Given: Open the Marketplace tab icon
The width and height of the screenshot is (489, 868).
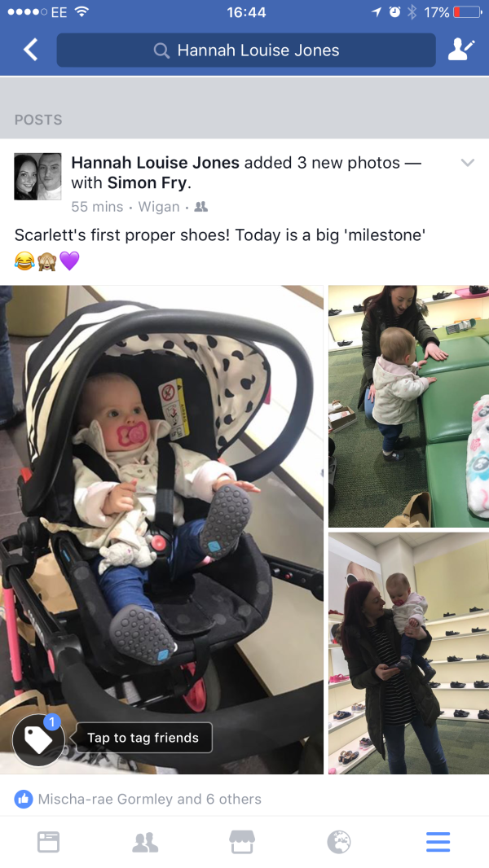Looking at the screenshot, I should pyautogui.click(x=242, y=842).
